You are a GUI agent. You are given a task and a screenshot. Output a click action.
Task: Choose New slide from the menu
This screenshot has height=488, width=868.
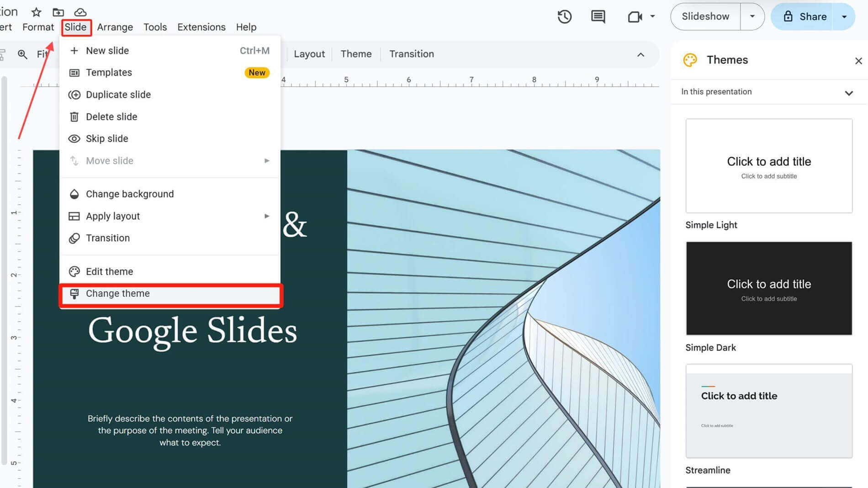click(169, 50)
